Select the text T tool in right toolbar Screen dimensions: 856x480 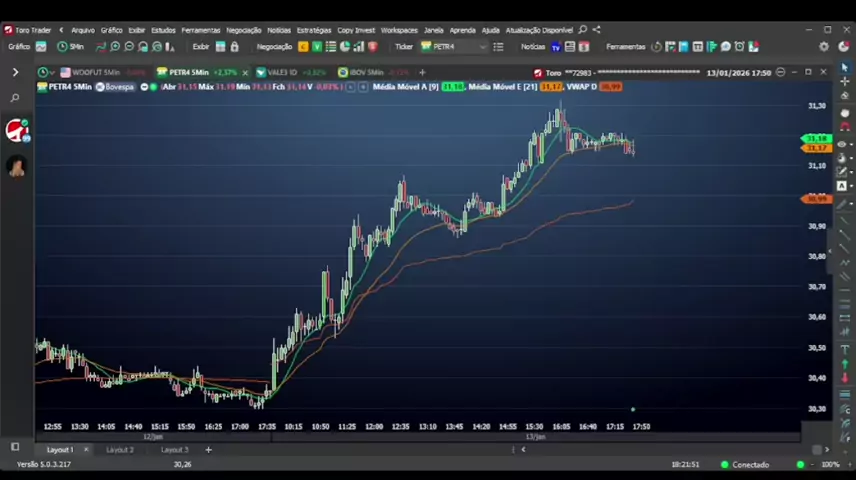coord(844,350)
